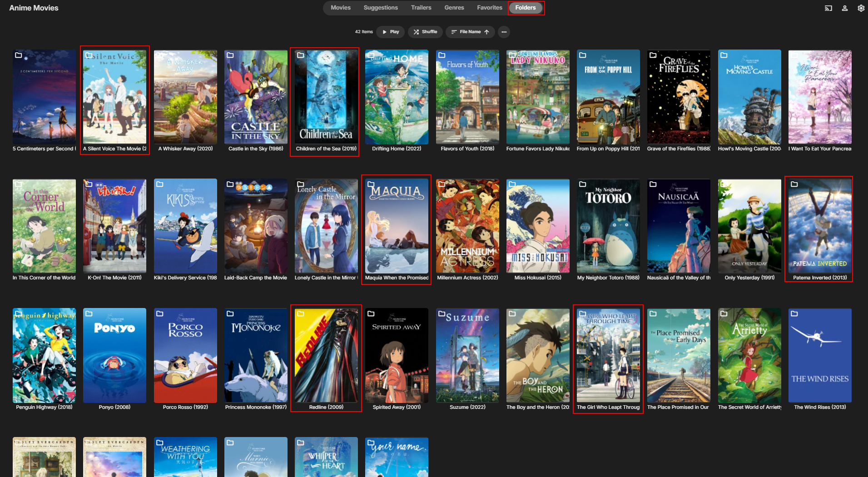
Task: Open the Trailers tab
Action: click(x=421, y=8)
